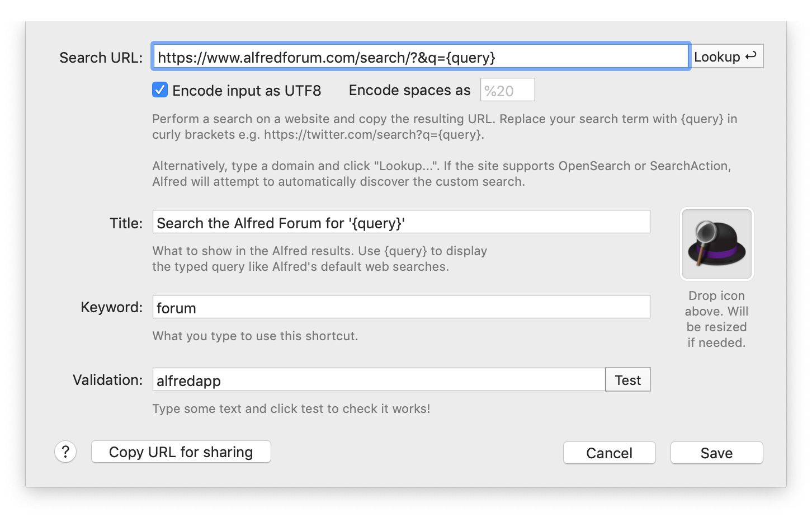Click the "Encode spaces as" field

507,90
